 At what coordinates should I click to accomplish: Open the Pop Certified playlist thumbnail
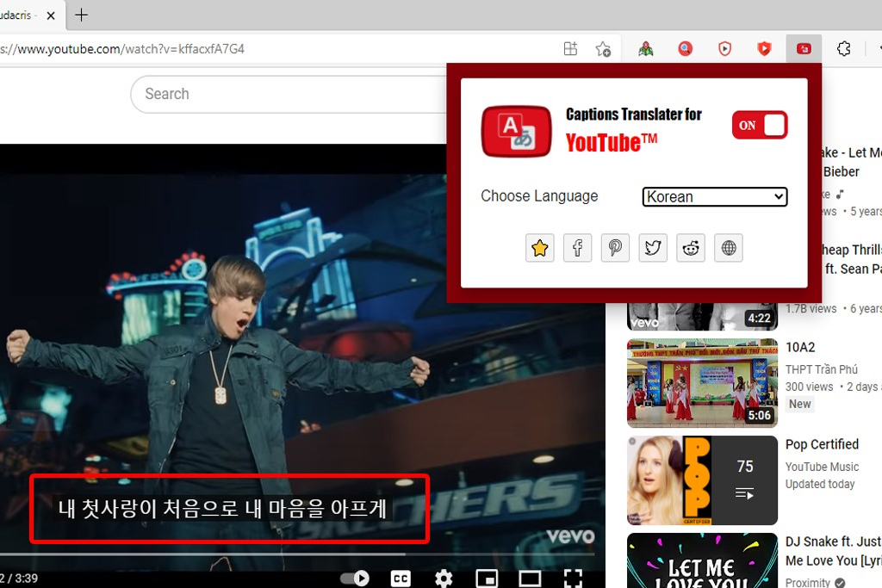coord(702,480)
